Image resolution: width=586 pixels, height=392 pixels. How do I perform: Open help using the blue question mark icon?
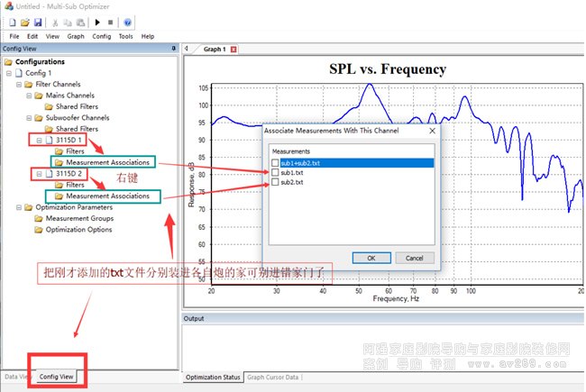127,22
